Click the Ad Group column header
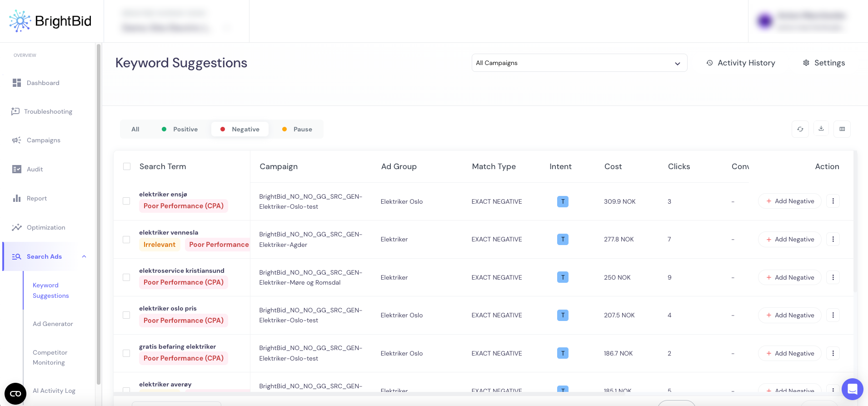 click(x=399, y=166)
